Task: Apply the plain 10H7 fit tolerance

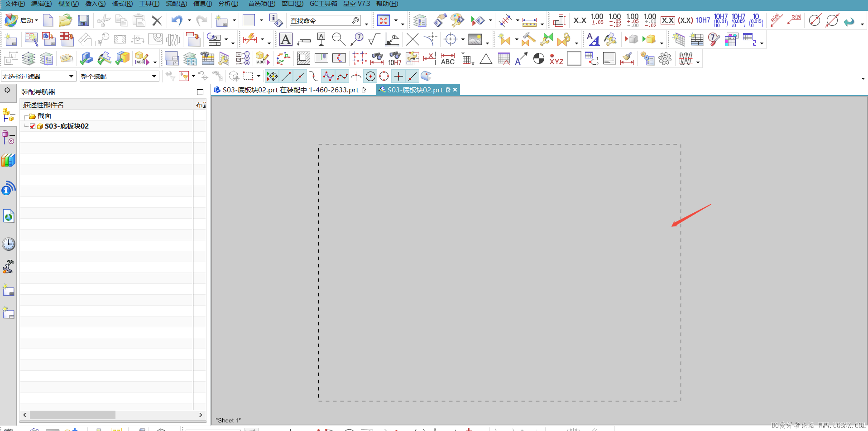Action: tap(703, 20)
